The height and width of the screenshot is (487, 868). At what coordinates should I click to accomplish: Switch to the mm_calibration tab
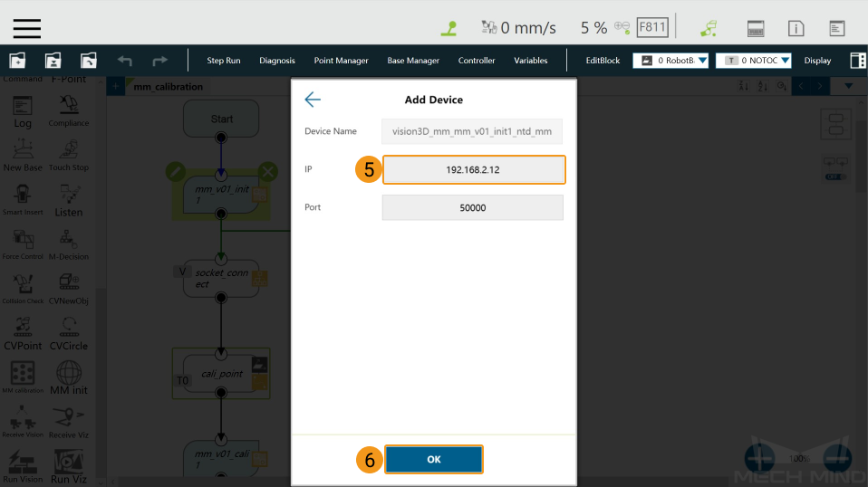tap(168, 87)
